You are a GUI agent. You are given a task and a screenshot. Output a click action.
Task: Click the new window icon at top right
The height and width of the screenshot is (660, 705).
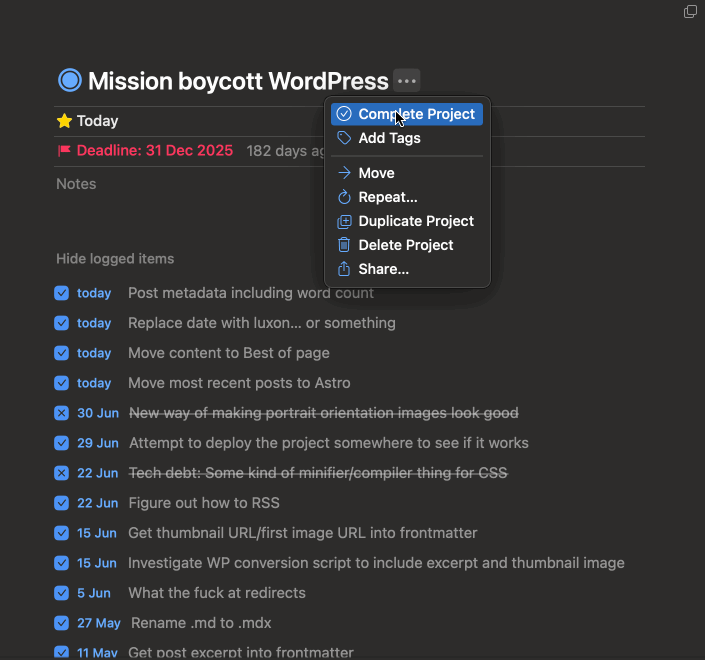click(690, 11)
